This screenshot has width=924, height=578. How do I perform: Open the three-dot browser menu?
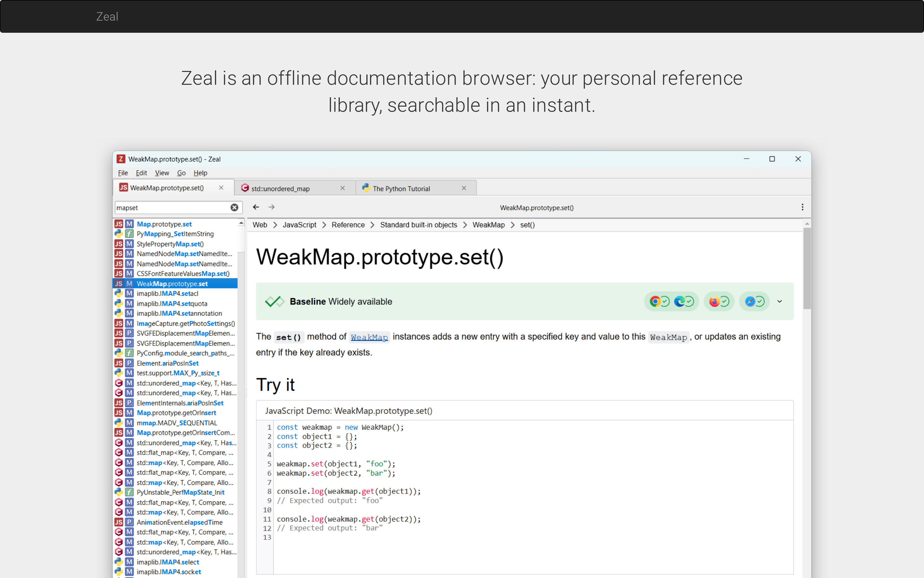click(x=802, y=207)
